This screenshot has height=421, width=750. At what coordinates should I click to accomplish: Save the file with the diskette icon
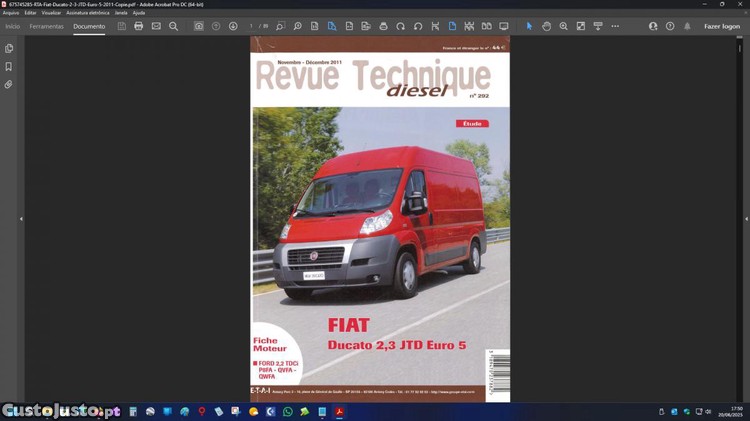[x=122, y=26]
